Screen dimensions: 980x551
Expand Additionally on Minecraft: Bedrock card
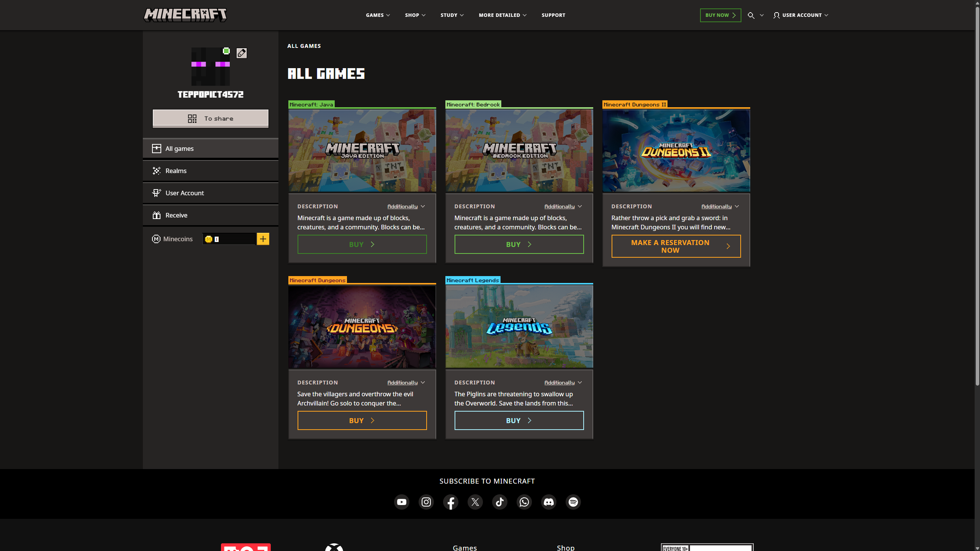coord(563,206)
